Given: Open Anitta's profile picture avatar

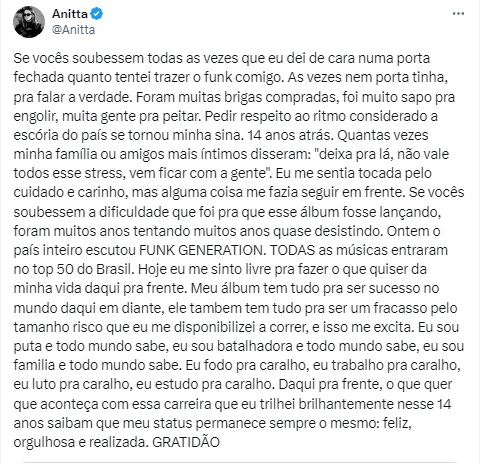Looking at the screenshot, I should [x=29, y=22].
